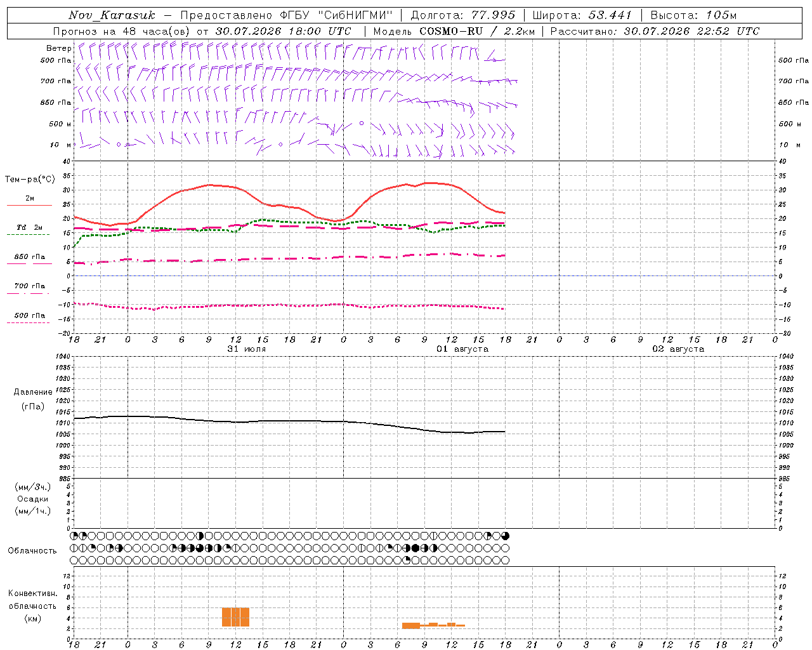Click the 500 гПа temperature legend entry
The height and width of the screenshot is (650, 812).
pos(29,318)
